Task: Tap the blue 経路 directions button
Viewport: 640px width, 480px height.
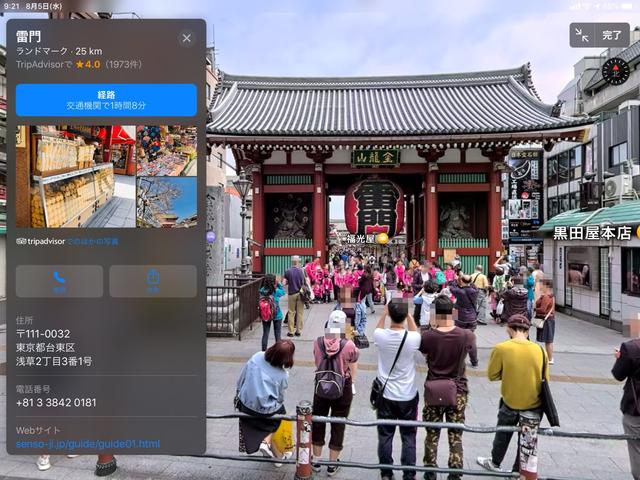Action: click(x=106, y=100)
